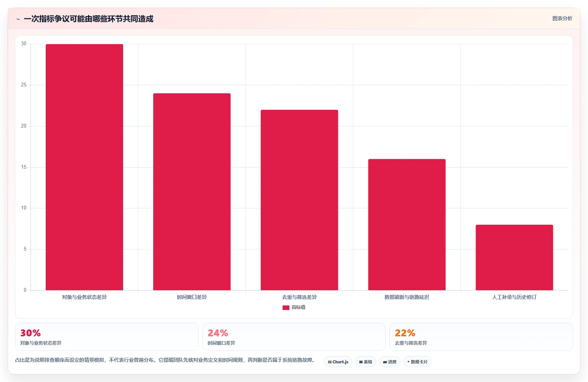
Task: Click the 数据刷新与链路延迟 bar
Action: tap(407, 225)
